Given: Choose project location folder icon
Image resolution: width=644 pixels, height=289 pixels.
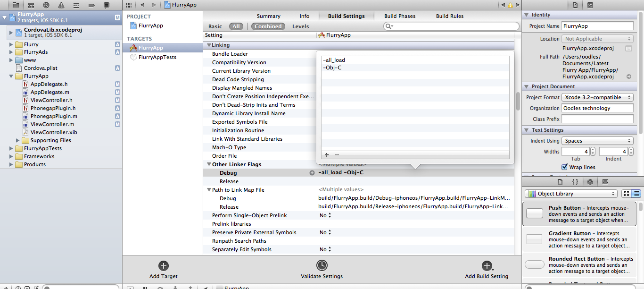Looking at the screenshot, I should tap(628, 48).
